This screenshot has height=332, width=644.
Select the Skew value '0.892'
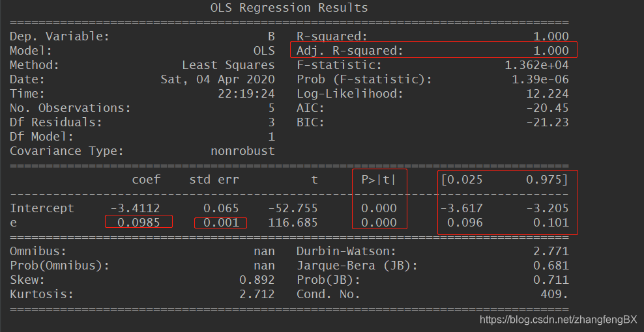(257, 281)
